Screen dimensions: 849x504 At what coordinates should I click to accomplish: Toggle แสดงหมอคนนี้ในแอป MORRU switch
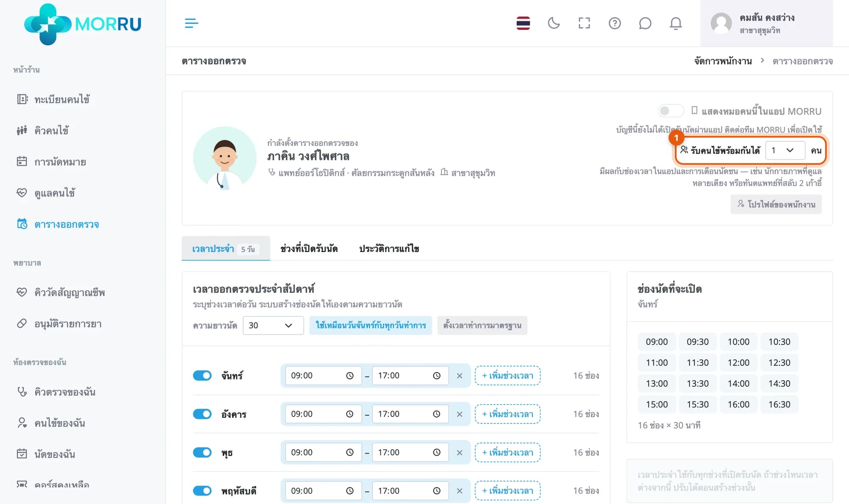click(671, 111)
